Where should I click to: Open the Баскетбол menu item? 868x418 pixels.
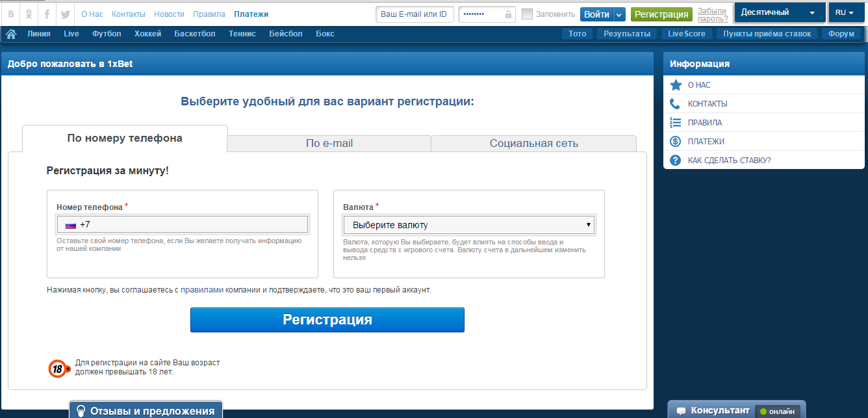(x=195, y=34)
